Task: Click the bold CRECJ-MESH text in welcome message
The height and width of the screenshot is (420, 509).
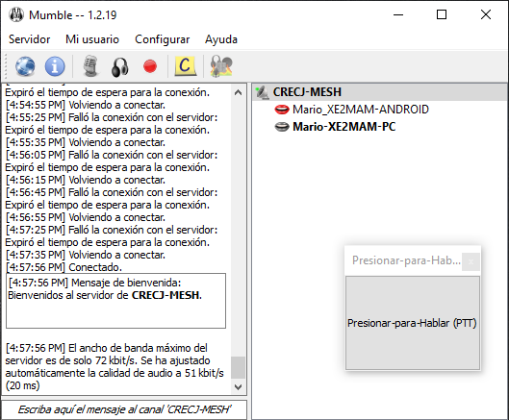Action: click(165, 295)
